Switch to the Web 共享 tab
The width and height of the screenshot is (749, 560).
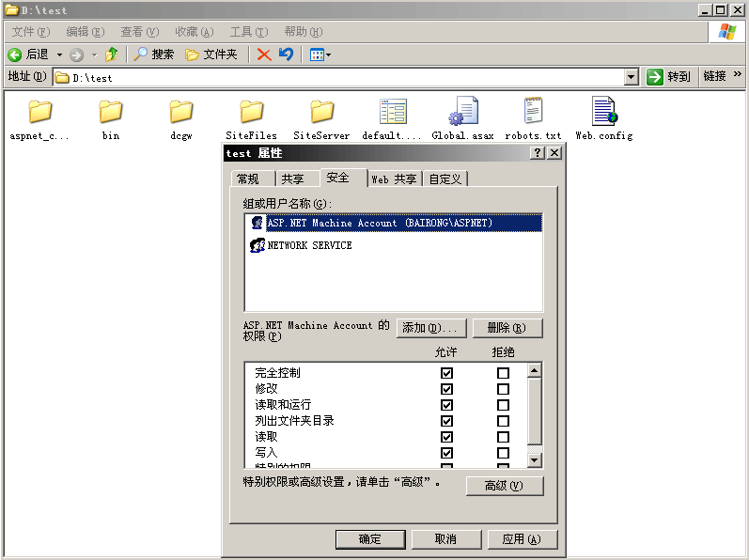pos(395,179)
